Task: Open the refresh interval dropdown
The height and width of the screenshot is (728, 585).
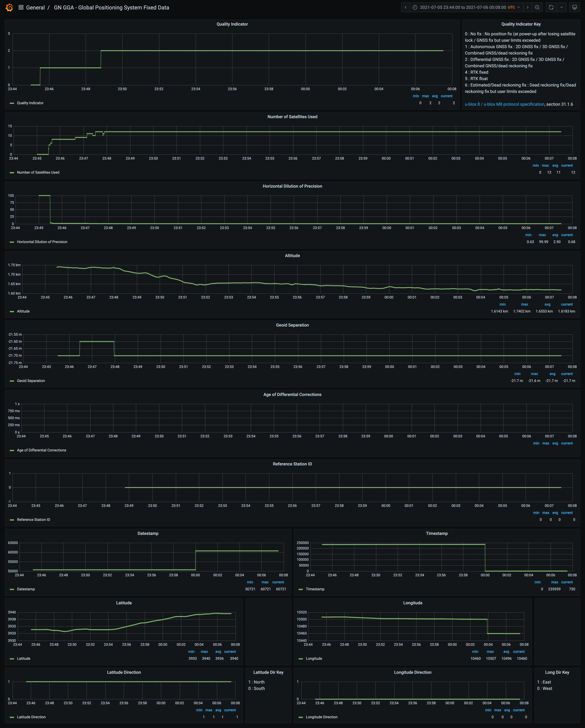Action: (561, 7)
